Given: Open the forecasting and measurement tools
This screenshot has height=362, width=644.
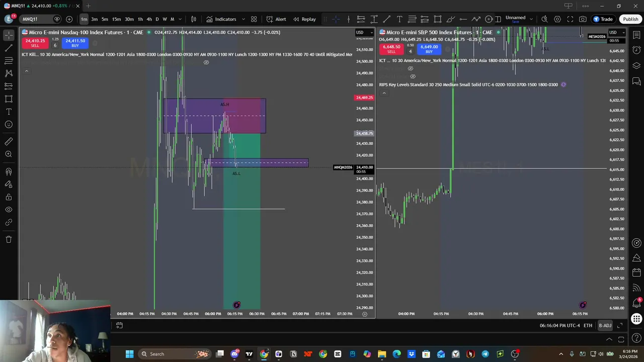Looking at the screenshot, I should click(9, 86).
